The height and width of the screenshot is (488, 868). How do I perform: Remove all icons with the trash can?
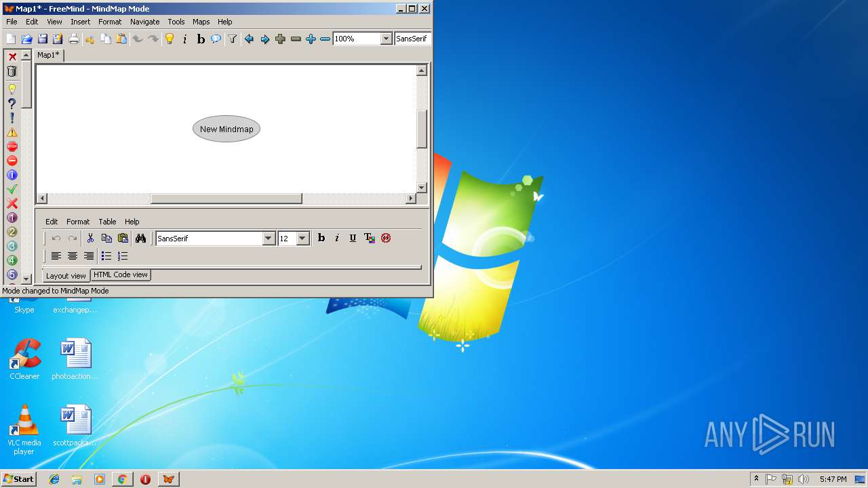12,71
